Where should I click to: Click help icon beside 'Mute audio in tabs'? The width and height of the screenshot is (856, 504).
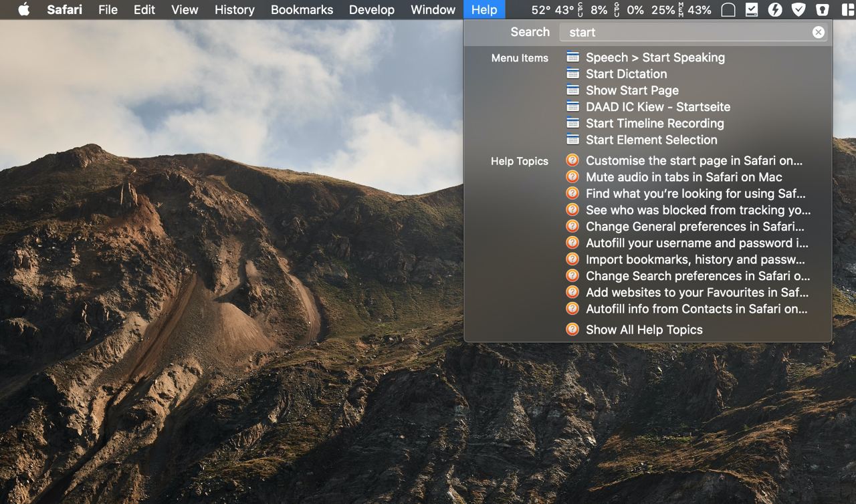(572, 176)
